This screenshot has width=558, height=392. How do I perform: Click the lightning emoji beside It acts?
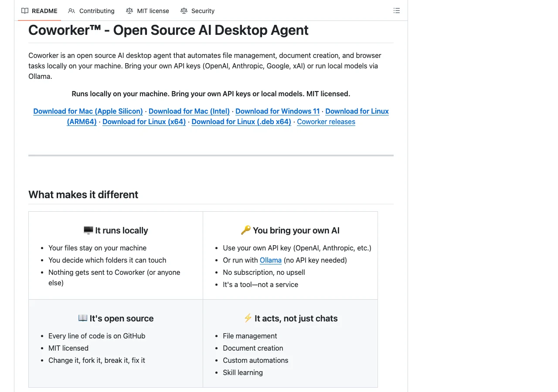(x=248, y=318)
